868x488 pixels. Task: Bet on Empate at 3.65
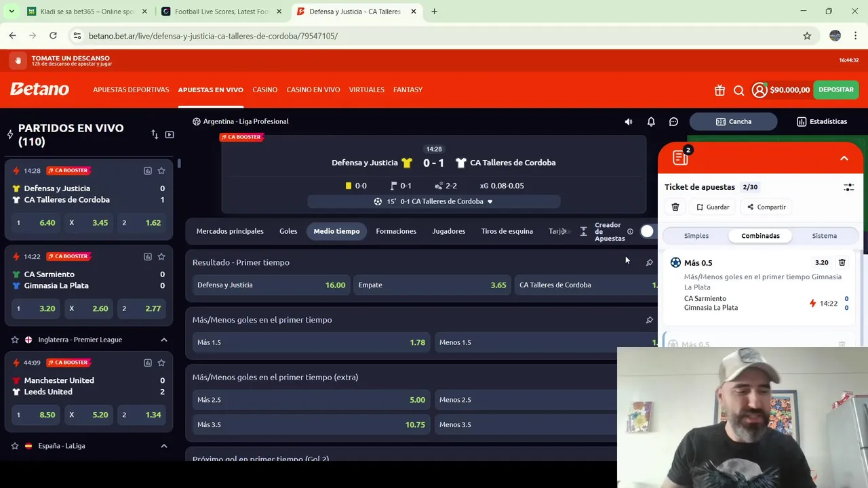coord(432,285)
